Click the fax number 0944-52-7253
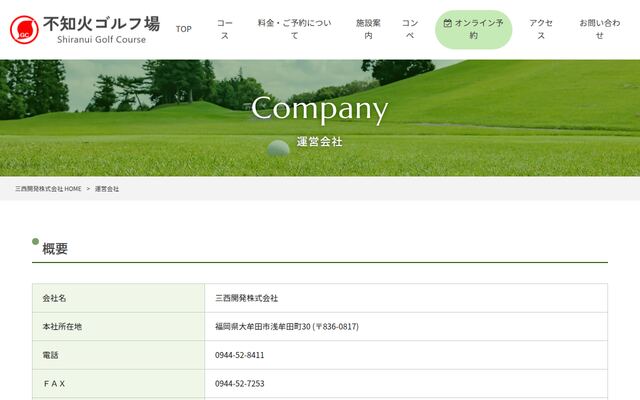Image resolution: width=640 pixels, height=400 pixels. point(240,384)
